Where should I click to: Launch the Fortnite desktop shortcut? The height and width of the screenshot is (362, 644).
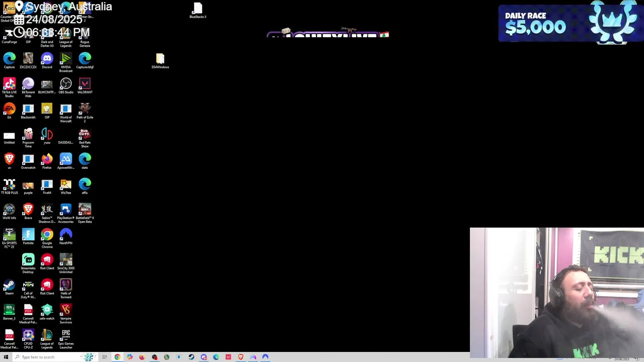[28, 236]
